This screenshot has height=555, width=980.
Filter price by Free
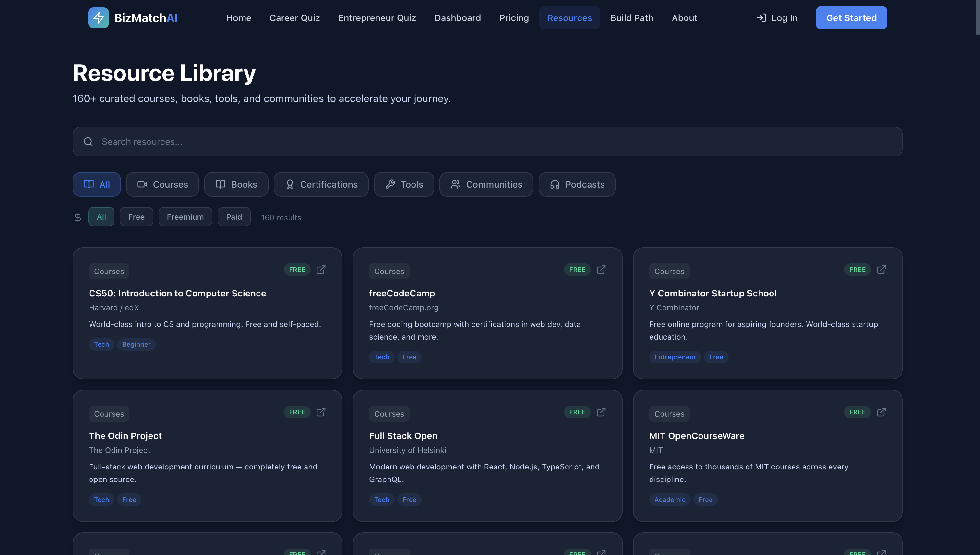(x=136, y=217)
